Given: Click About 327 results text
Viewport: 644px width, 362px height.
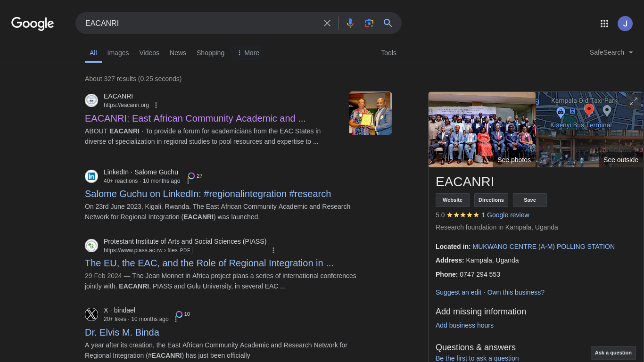Looking at the screenshot, I should (133, 79).
